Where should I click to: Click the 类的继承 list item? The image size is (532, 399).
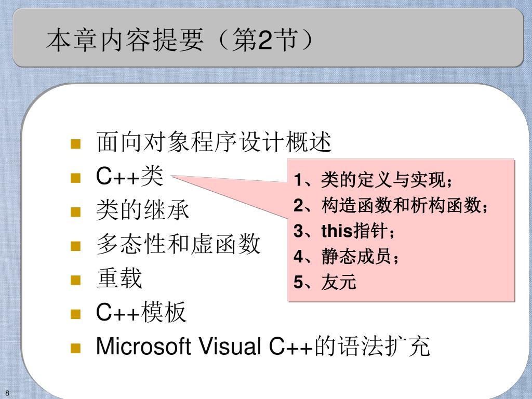tap(142, 210)
